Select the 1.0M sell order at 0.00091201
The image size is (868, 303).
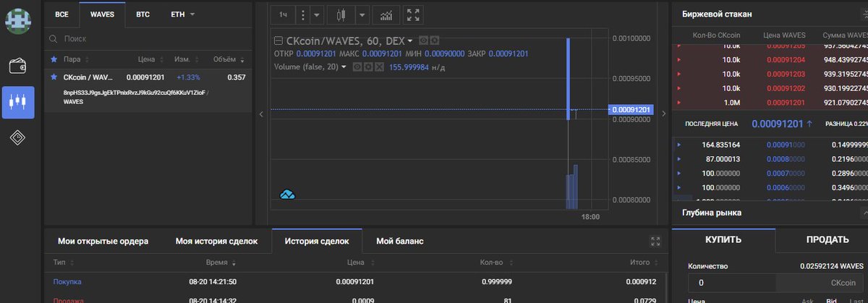(x=770, y=101)
